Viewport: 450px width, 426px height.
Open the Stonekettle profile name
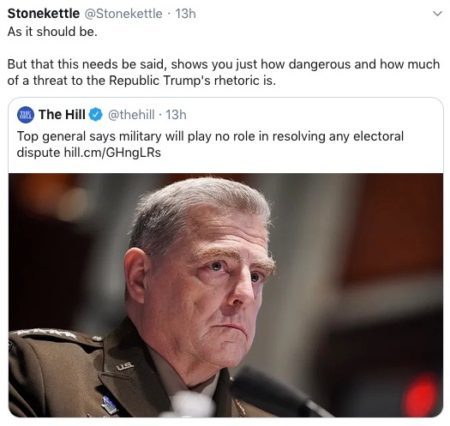click(43, 14)
